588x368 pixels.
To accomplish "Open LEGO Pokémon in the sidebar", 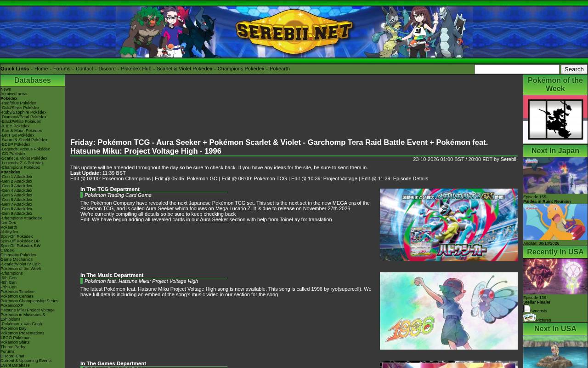I will tap(15, 338).
